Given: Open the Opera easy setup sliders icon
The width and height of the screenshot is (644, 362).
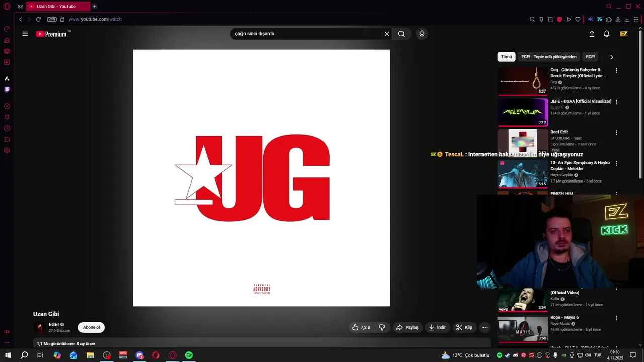Looking at the screenshot, I should pyautogui.click(x=636, y=19).
